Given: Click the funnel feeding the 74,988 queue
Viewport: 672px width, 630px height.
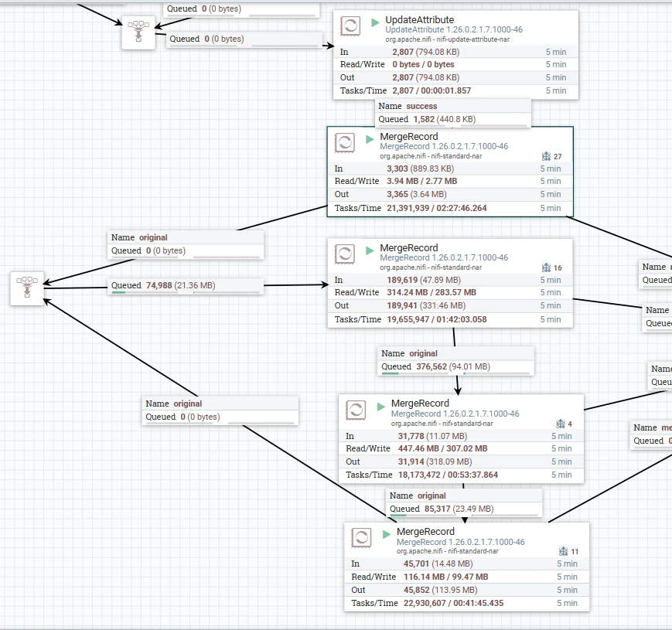Looking at the screenshot, I should point(27,288).
